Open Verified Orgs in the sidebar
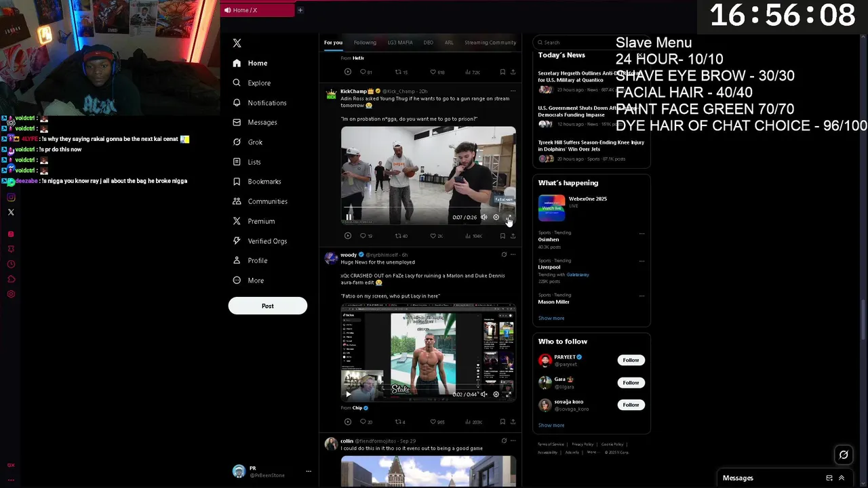Screen dimensions: 868x488 260,241
